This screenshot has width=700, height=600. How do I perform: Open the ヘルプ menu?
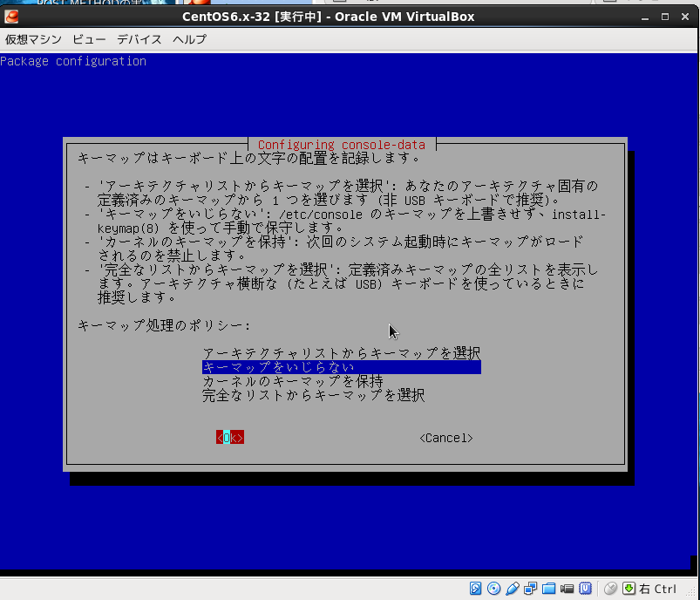189,39
